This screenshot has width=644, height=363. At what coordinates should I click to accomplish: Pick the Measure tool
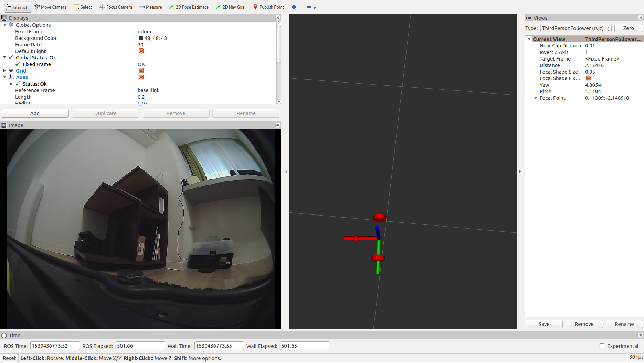tap(150, 7)
